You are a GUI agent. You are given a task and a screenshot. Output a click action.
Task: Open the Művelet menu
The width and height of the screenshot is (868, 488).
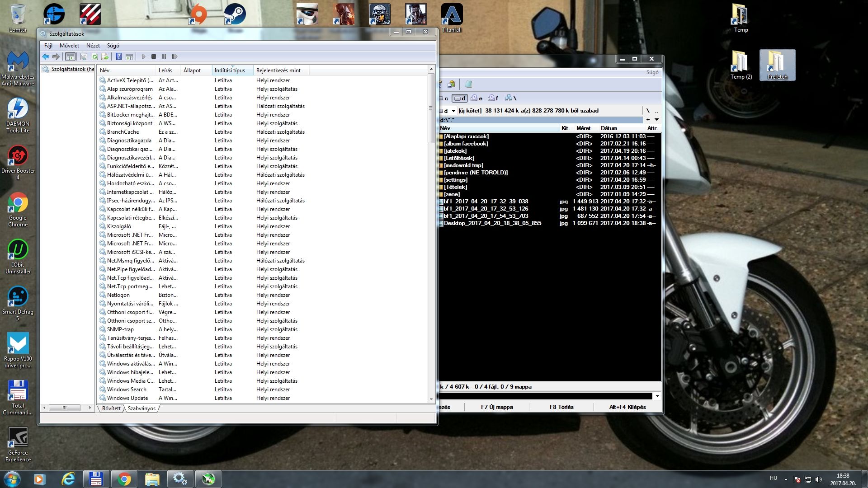(69, 46)
